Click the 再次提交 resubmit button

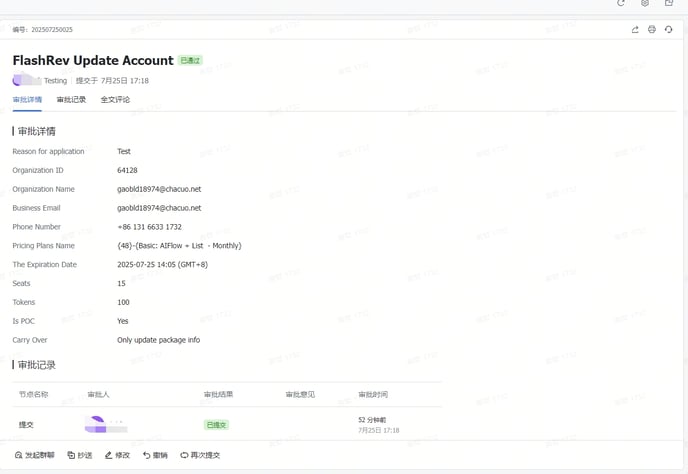pyautogui.click(x=200, y=455)
